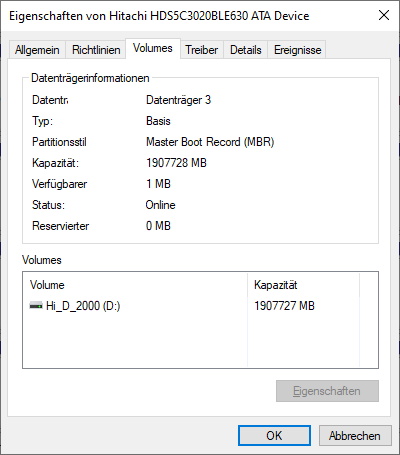
Task: Open the Richtlinien tab
Action: 96,50
